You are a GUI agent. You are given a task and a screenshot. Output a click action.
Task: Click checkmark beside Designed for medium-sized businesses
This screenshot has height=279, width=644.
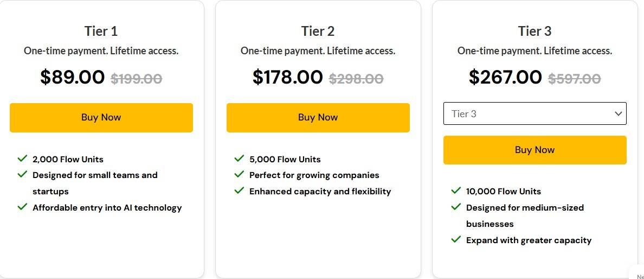456,207
